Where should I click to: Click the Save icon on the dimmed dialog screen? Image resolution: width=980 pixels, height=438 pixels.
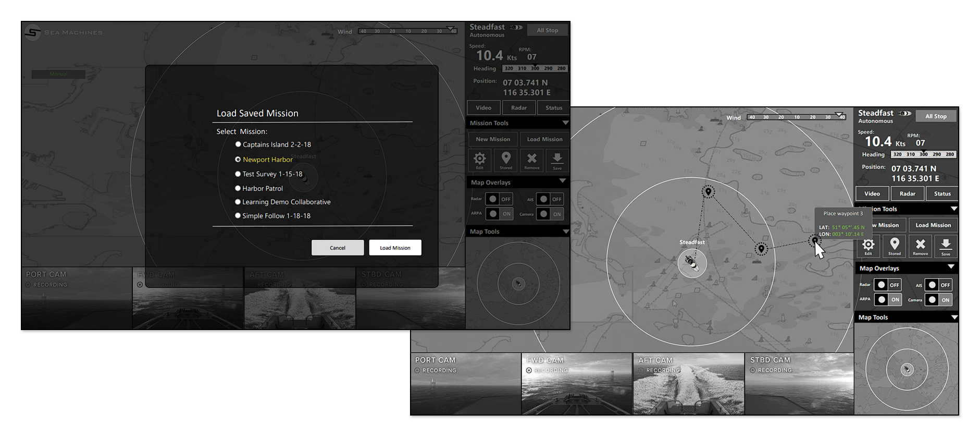(557, 160)
